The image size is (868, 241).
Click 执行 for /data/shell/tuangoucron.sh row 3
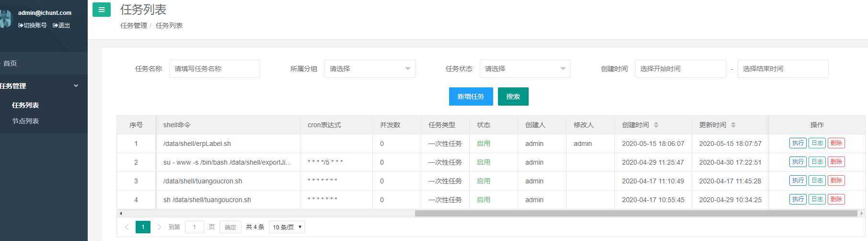798,181
